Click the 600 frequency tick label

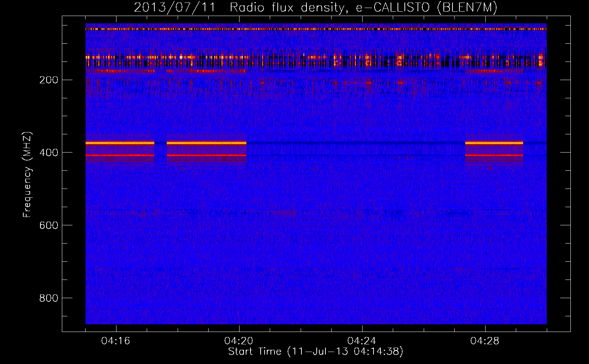click(x=49, y=225)
